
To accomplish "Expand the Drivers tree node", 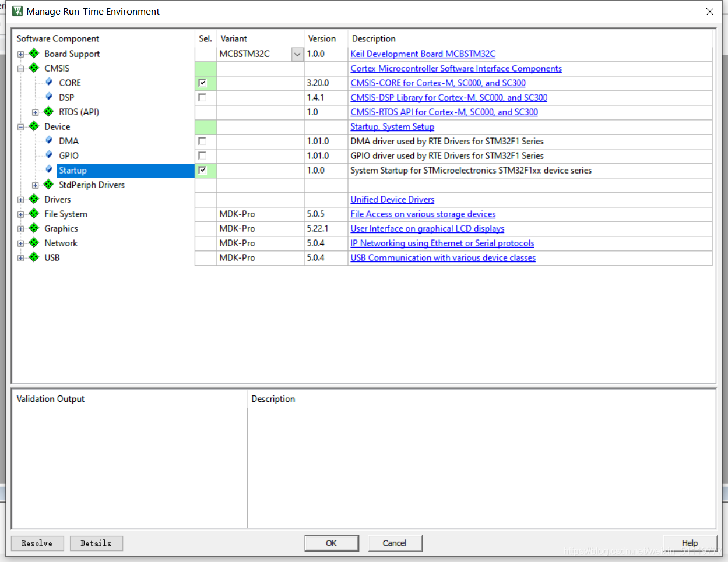I will [x=21, y=200].
